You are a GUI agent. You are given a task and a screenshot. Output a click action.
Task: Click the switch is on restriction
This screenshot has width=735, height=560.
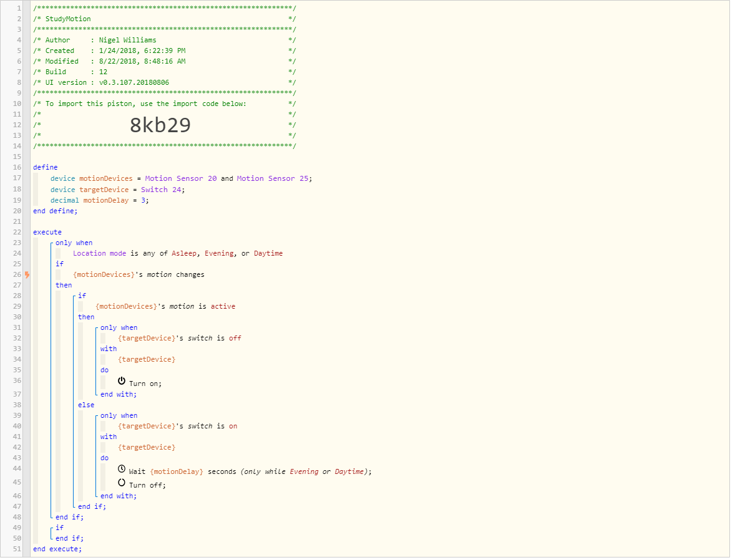tap(178, 427)
